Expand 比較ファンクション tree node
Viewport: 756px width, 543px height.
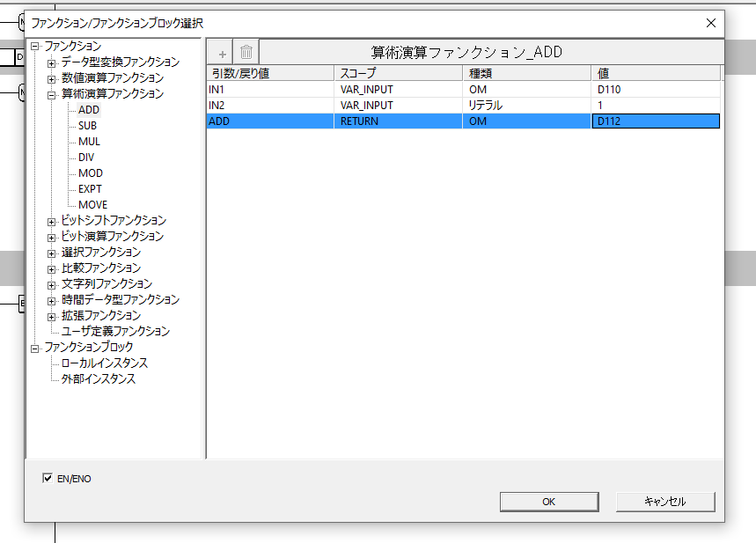52,268
